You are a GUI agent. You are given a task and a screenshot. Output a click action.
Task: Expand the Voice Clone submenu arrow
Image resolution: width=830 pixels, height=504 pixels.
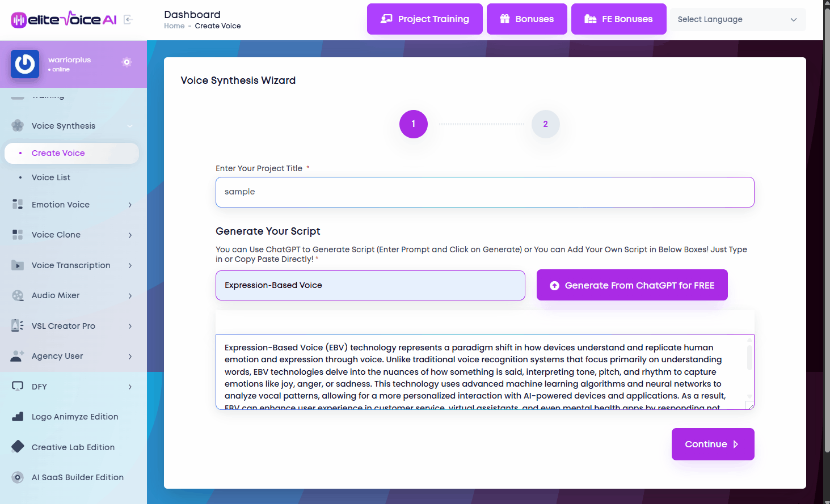[x=130, y=235]
